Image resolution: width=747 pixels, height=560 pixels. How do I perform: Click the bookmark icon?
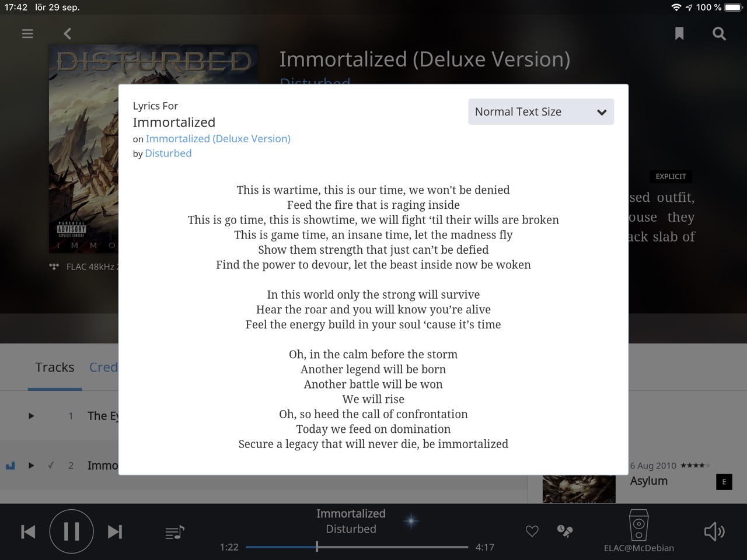point(679,34)
